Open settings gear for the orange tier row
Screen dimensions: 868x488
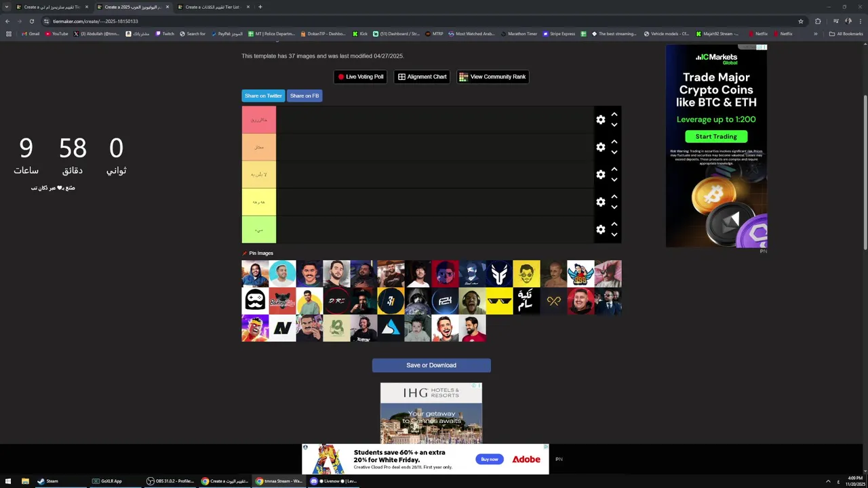[x=600, y=147]
